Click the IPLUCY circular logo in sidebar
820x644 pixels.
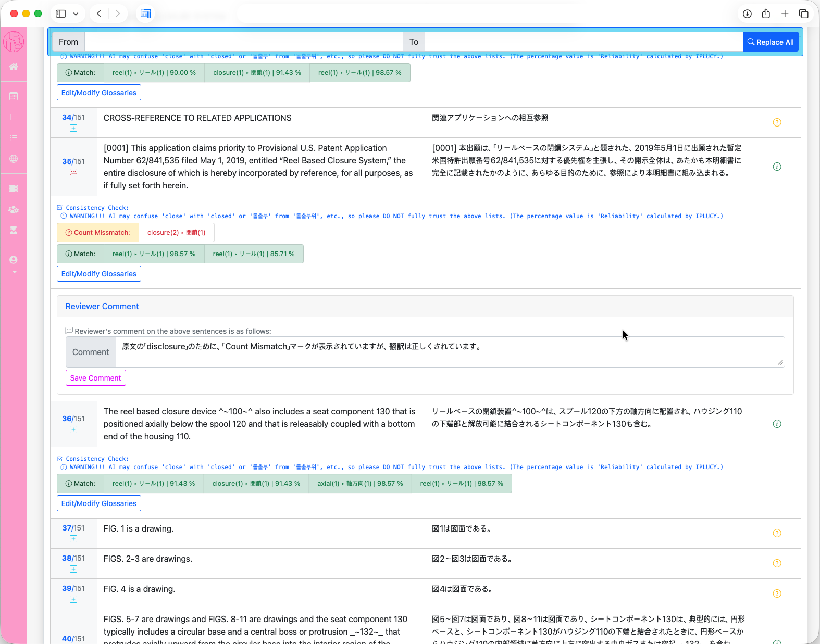14,42
